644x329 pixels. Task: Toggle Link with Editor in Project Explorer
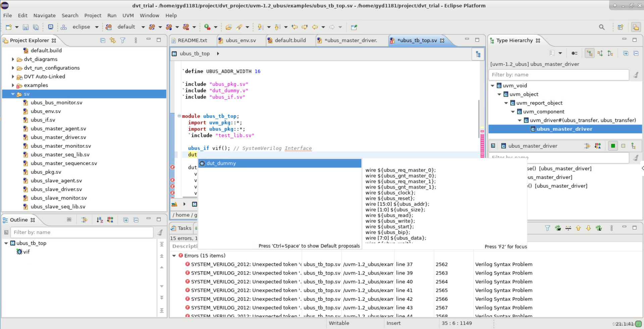point(113,40)
